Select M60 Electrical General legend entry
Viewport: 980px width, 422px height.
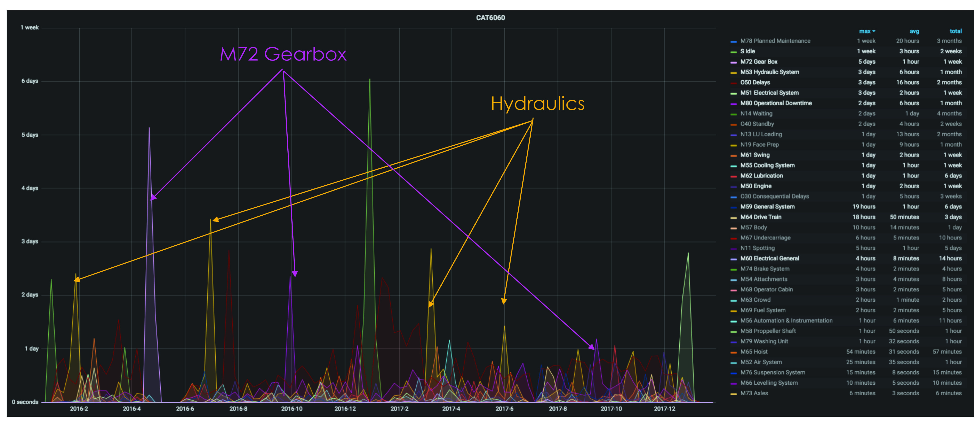[x=770, y=258]
